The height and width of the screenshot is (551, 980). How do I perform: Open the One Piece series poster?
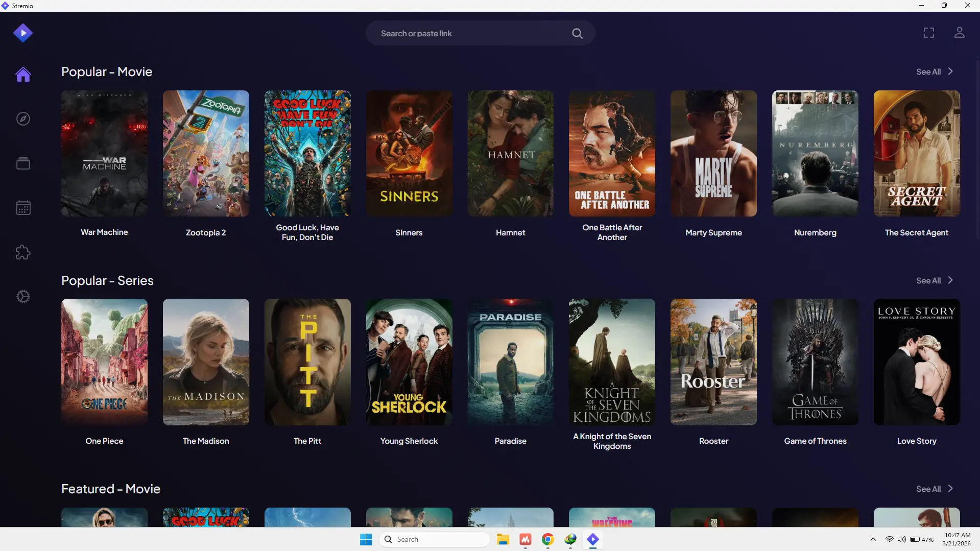104,362
